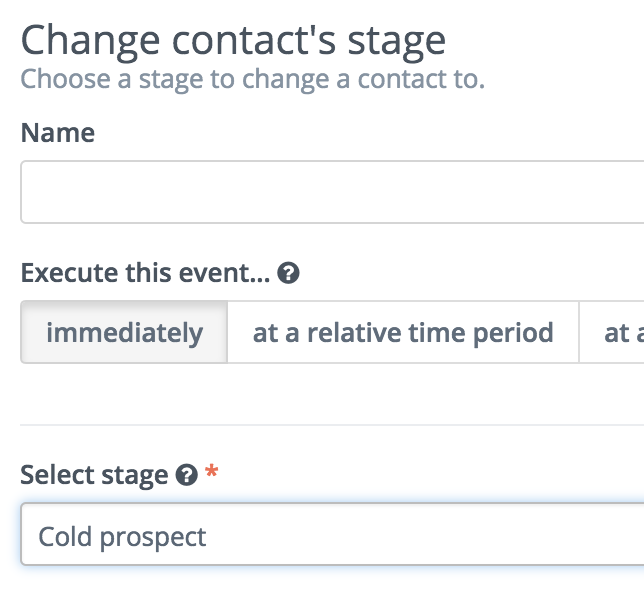Click the 'Name' field label

point(58,133)
